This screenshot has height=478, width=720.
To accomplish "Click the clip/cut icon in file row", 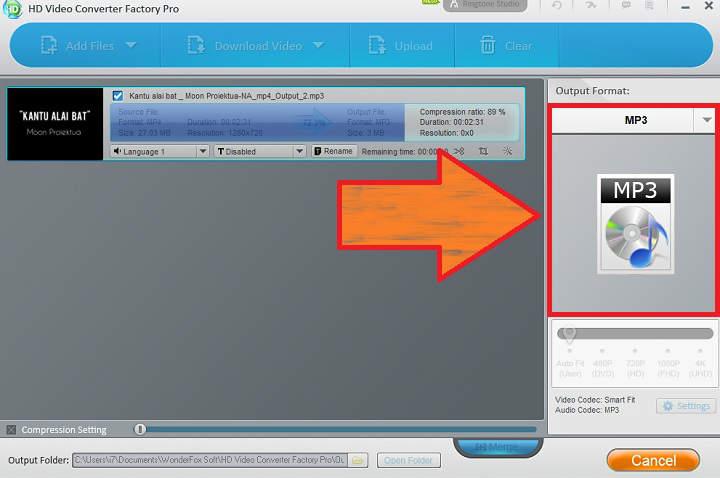I will pyautogui.click(x=459, y=151).
